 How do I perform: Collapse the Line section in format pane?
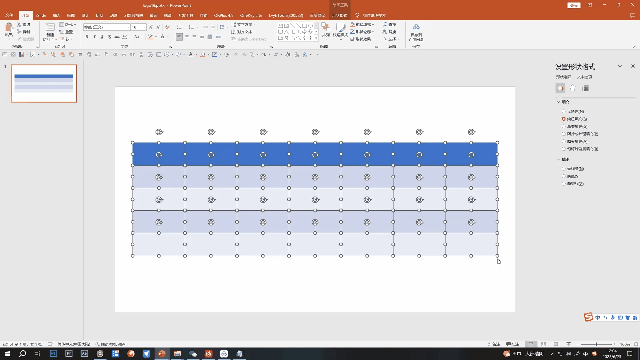point(558,159)
